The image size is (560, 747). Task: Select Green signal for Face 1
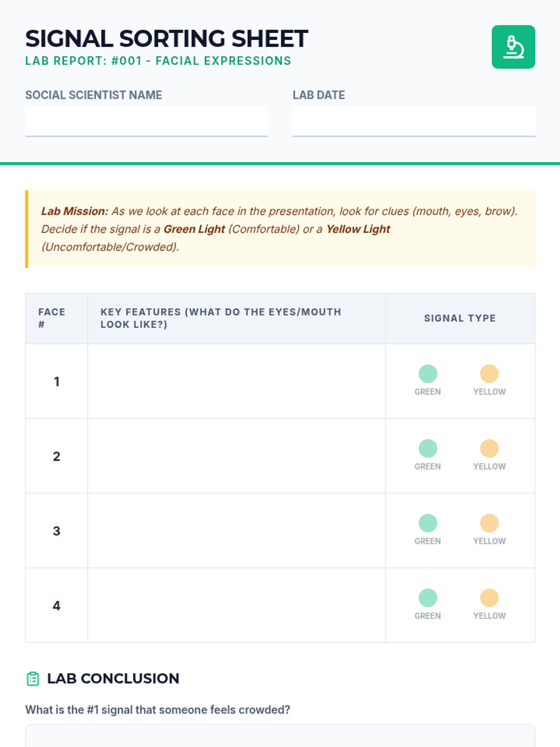427,374
